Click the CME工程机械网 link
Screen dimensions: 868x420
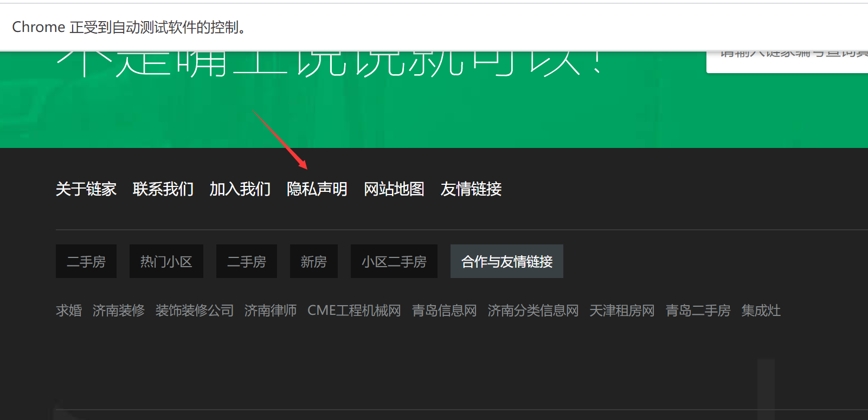354,311
